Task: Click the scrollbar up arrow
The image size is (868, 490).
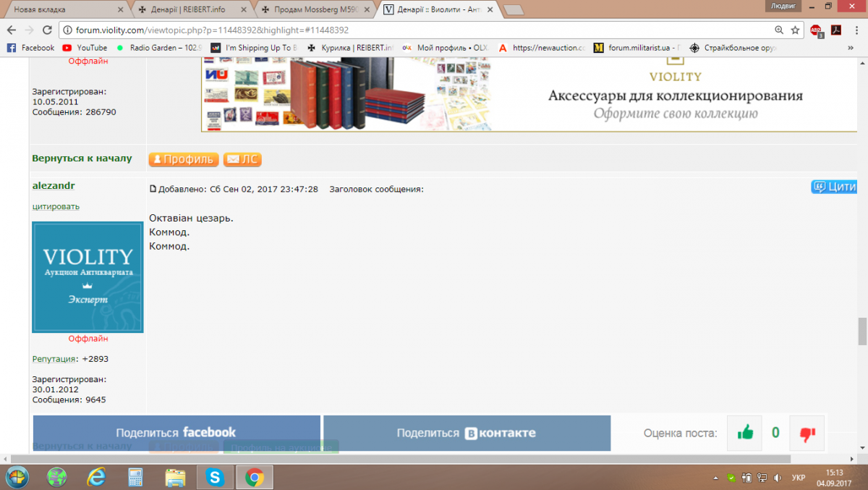Action: click(x=862, y=63)
